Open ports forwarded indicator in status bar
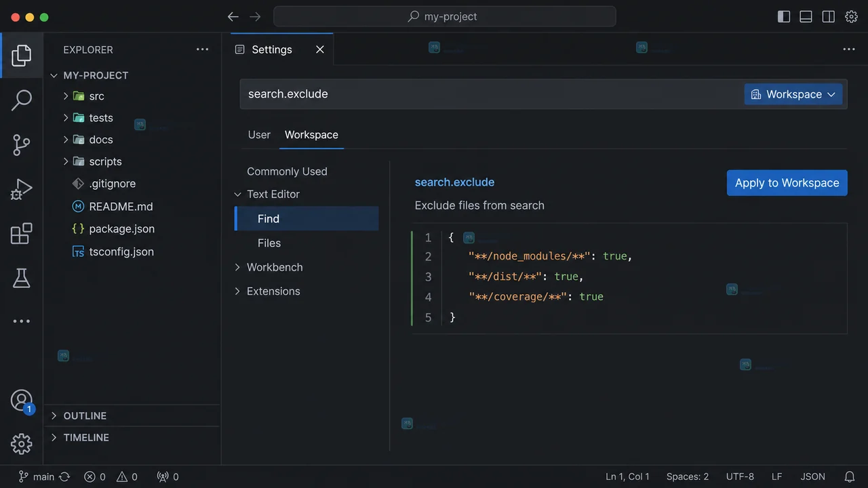 click(167, 476)
